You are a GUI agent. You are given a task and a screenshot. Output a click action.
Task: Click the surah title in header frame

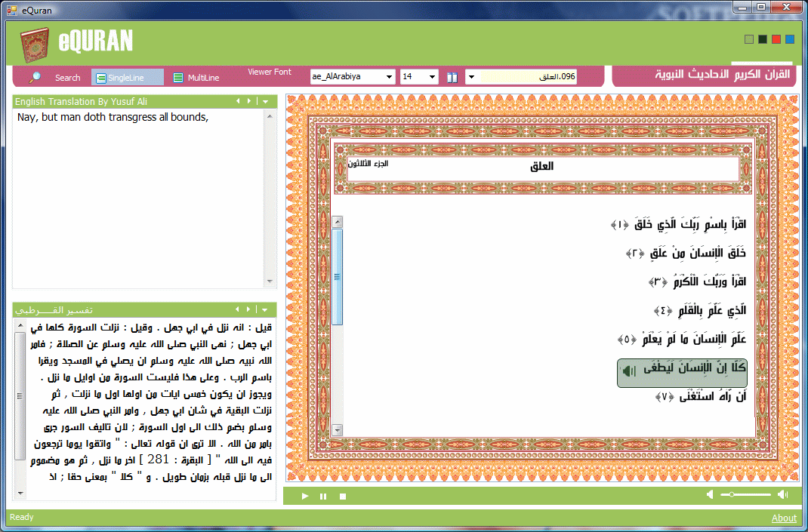point(541,166)
